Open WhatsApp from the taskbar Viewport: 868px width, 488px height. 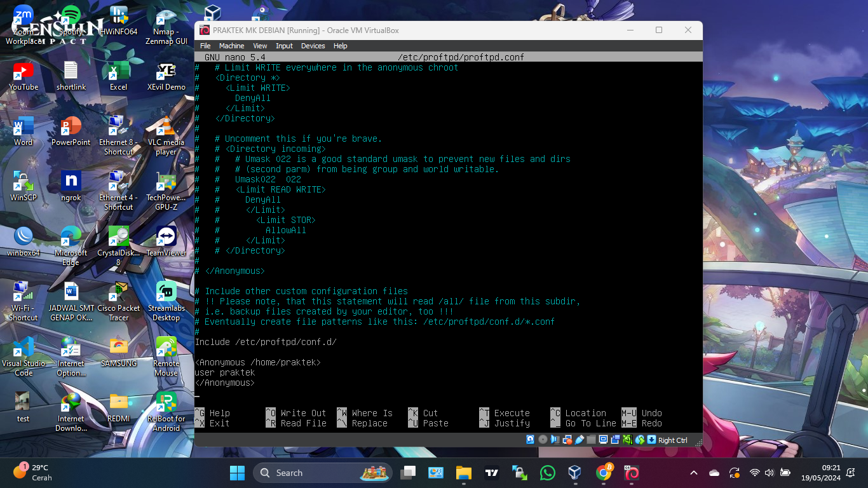[x=547, y=473]
